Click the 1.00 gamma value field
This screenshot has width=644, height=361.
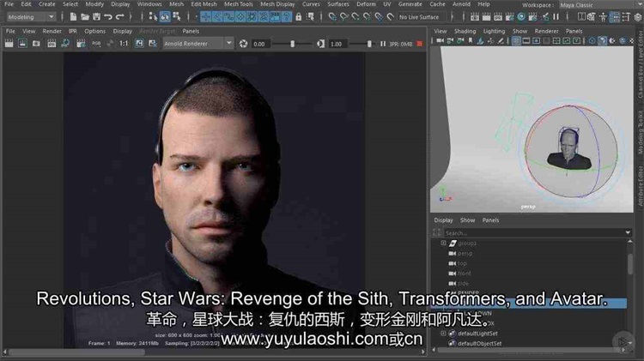(x=337, y=44)
